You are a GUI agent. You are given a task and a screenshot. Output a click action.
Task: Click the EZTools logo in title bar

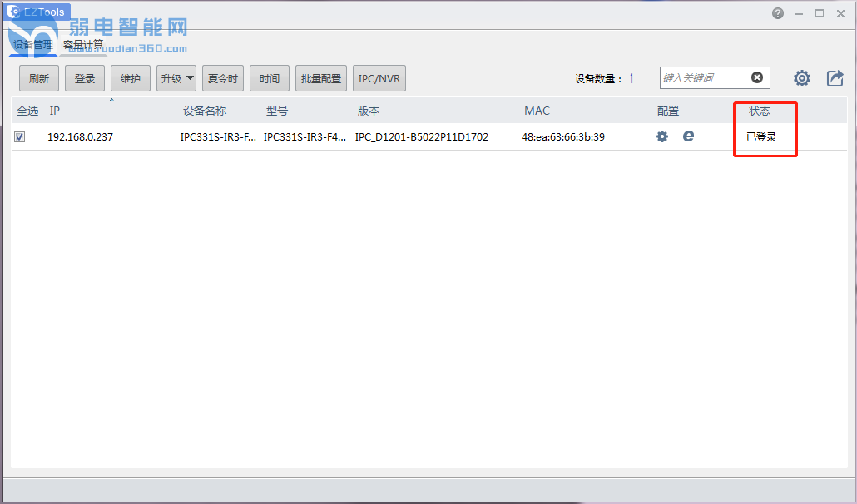(x=14, y=12)
